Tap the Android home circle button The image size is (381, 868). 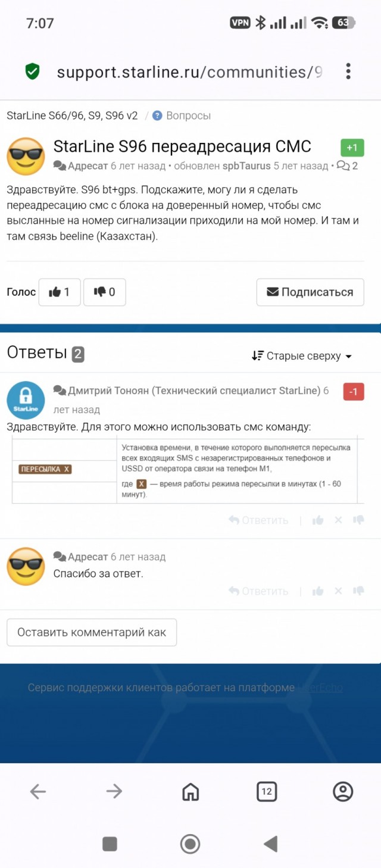[190, 843]
